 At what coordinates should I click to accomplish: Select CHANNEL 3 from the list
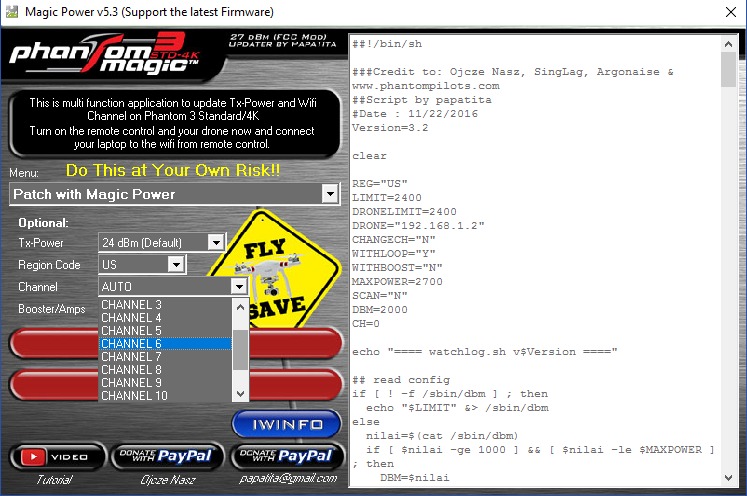pyautogui.click(x=165, y=304)
